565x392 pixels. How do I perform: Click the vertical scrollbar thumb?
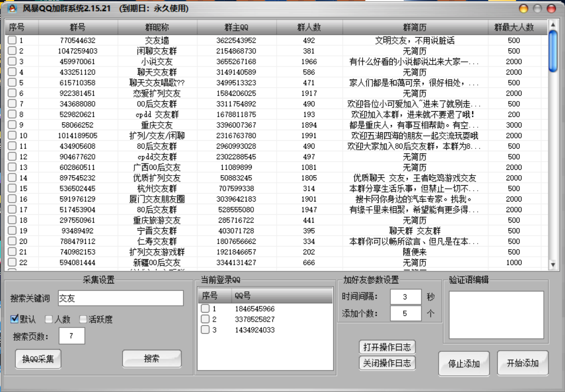[553, 51]
